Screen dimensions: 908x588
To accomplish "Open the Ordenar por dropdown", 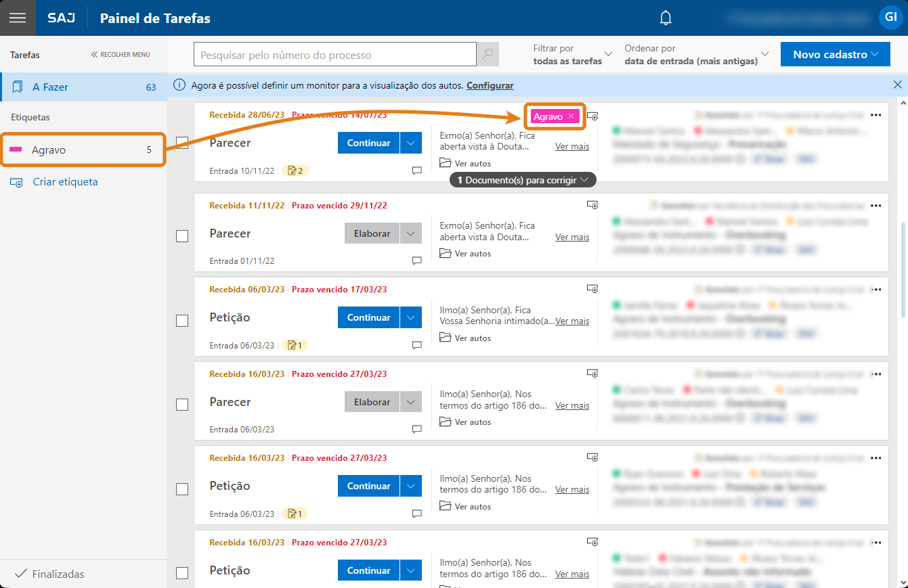I will [x=697, y=54].
